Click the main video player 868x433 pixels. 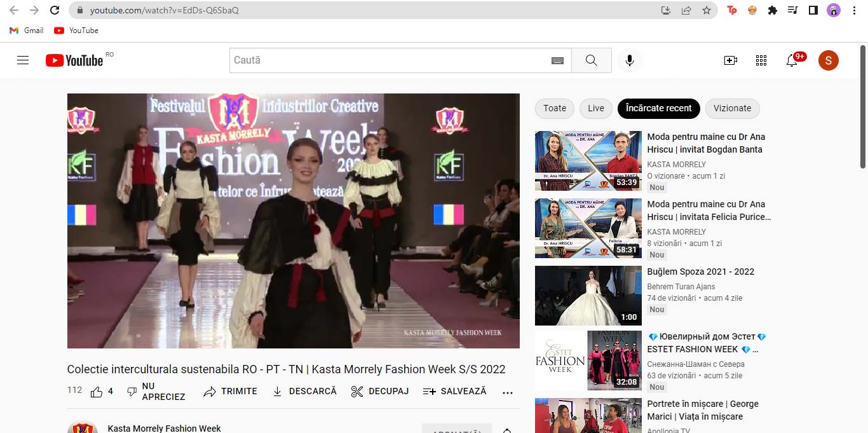[294, 221]
